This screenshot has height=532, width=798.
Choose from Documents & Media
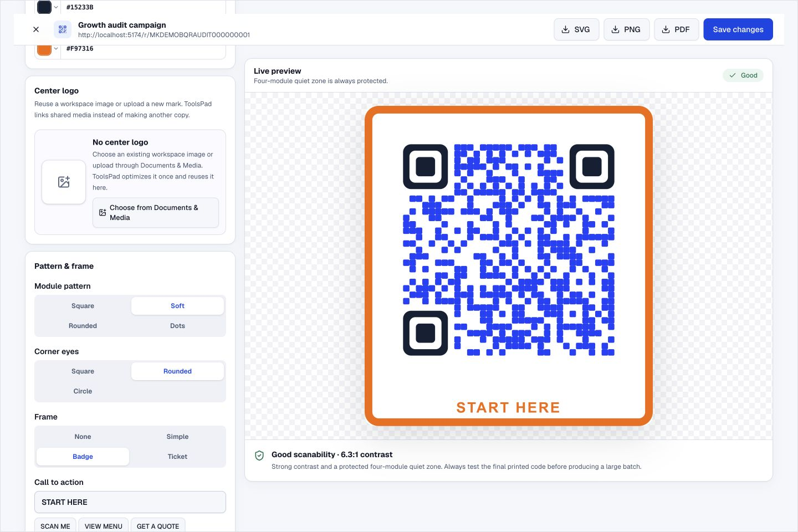[156, 213]
